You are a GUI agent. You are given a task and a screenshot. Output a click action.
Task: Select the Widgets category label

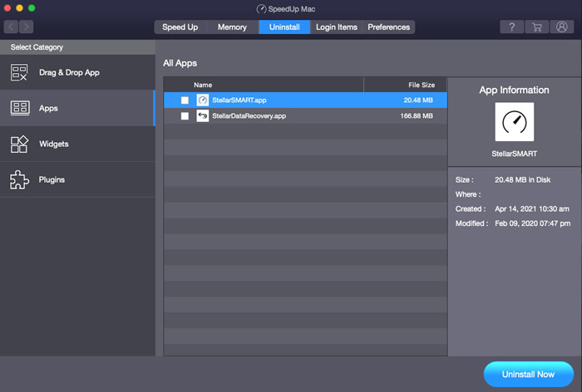[x=54, y=144]
